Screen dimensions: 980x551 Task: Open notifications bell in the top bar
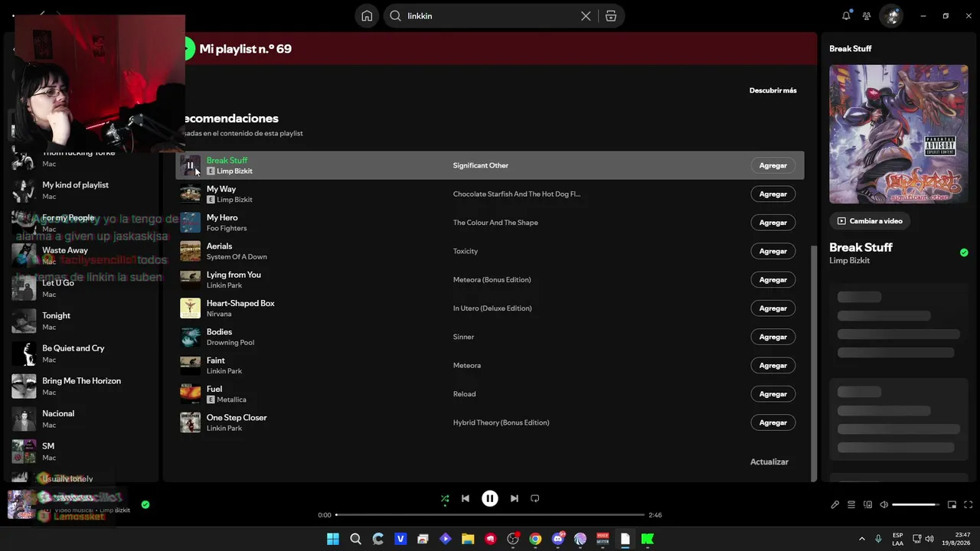846,16
